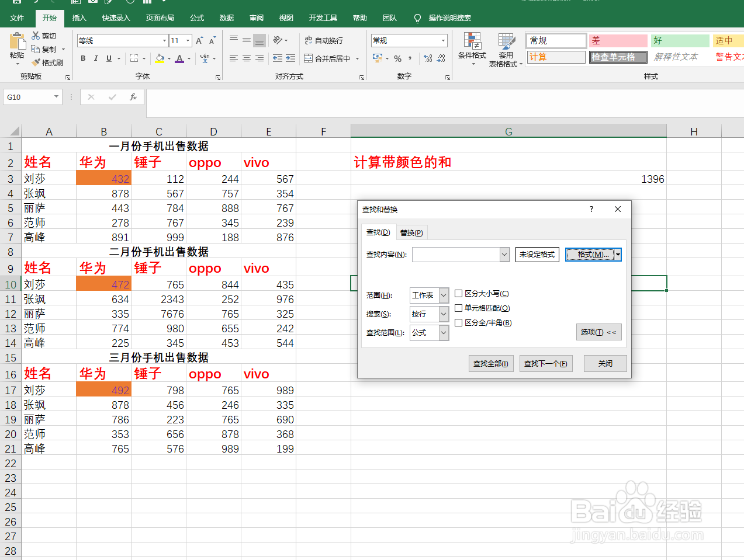Expand the 搜索 direction dropdown

[x=442, y=314]
